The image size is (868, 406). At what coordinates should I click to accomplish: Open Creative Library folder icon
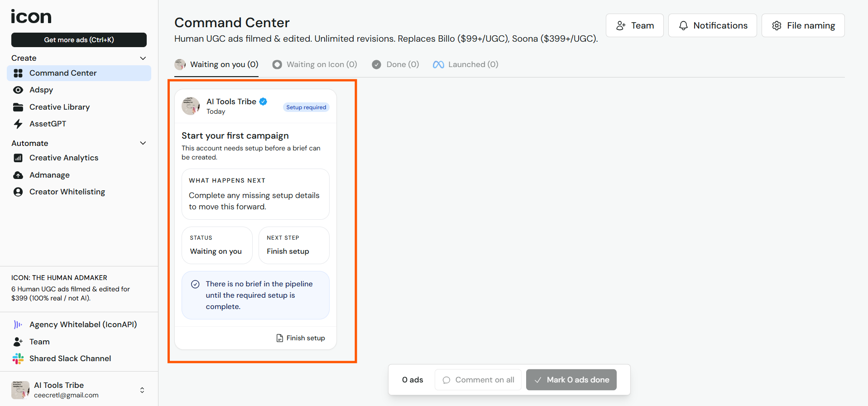18,107
